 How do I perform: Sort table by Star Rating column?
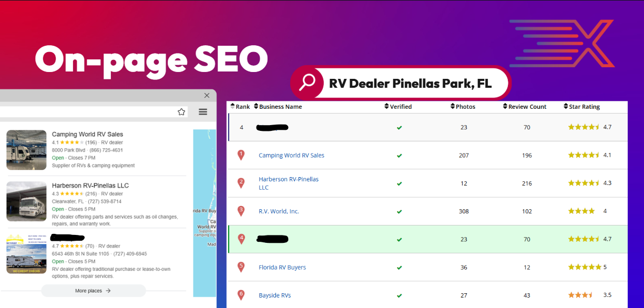click(x=584, y=107)
